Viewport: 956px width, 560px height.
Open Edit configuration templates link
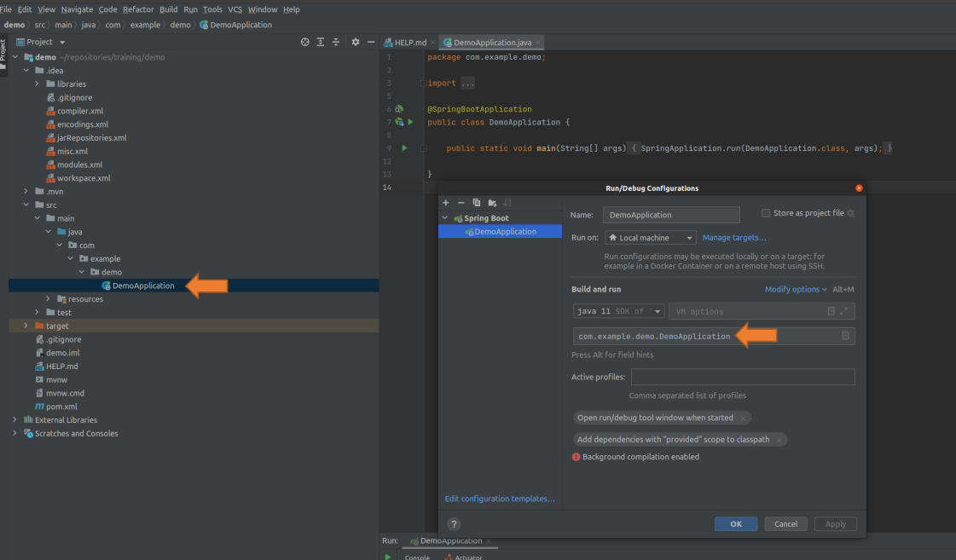coord(500,499)
